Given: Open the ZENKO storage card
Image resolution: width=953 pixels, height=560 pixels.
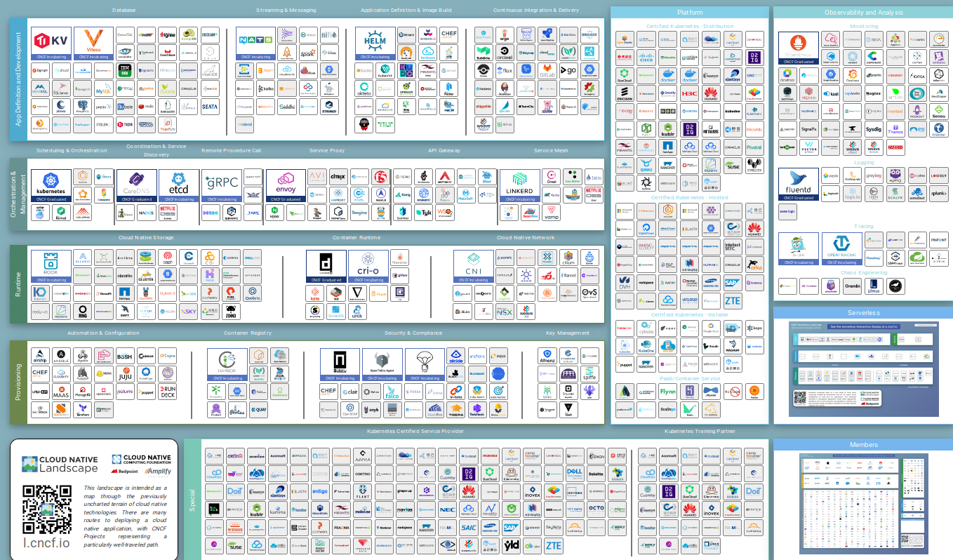Looking at the screenshot, I should [231, 311].
